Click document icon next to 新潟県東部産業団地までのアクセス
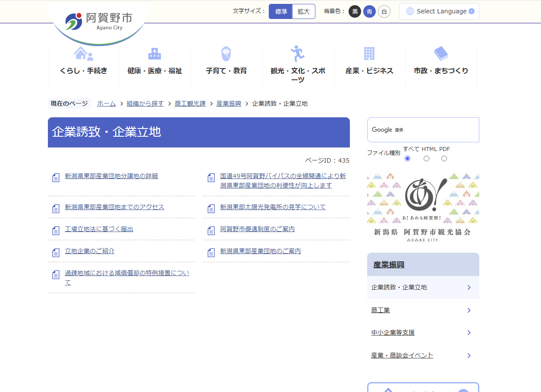 click(x=56, y=209)
